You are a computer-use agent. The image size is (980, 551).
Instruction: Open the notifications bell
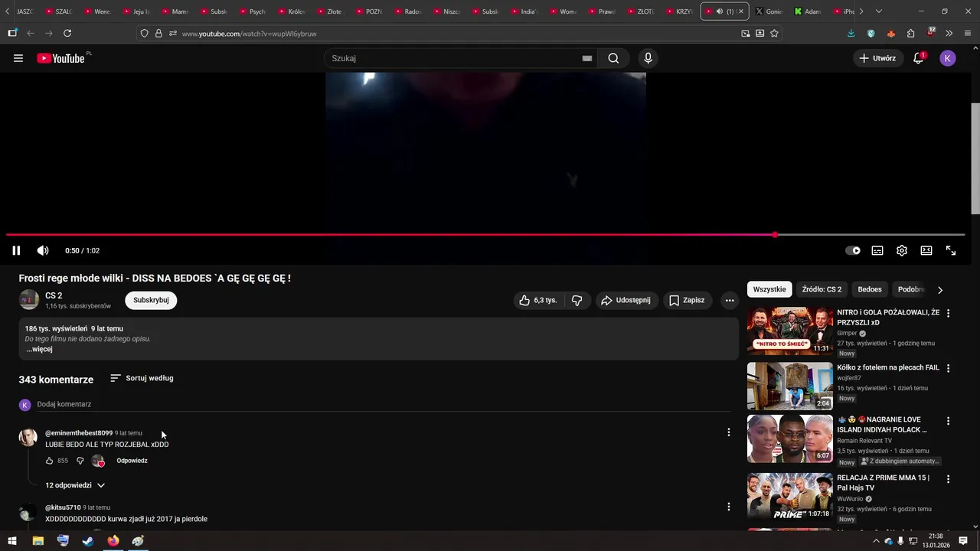pos(919,58)
